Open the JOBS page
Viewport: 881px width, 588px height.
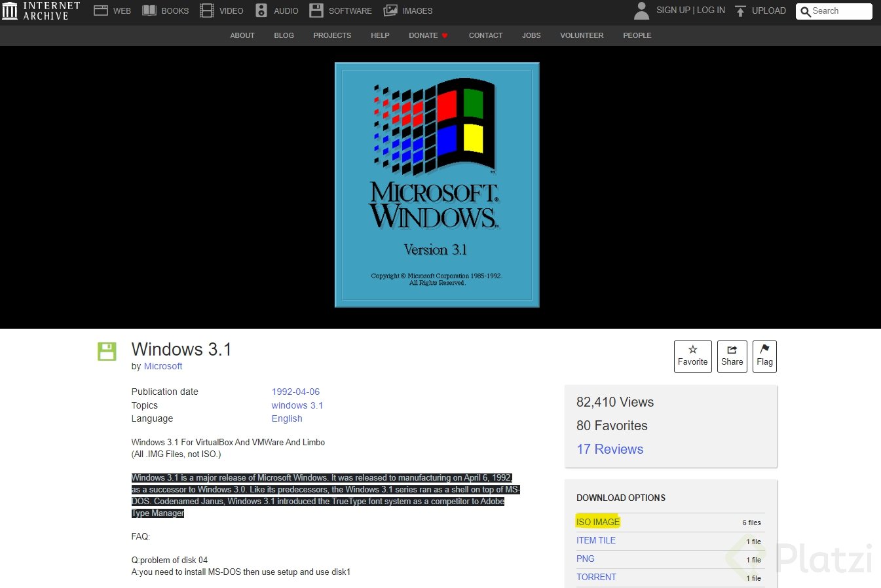[531, 35]
